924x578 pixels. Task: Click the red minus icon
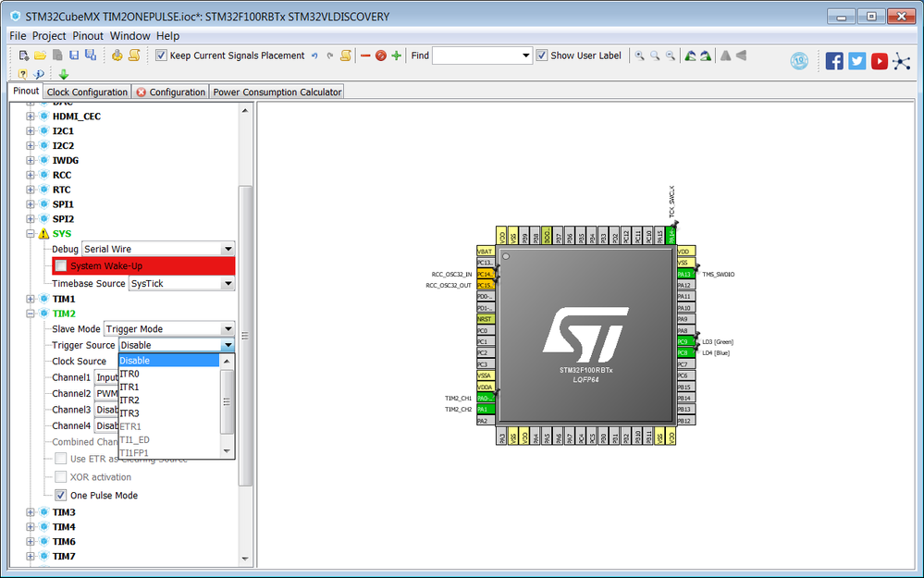(x=365, y=56)
